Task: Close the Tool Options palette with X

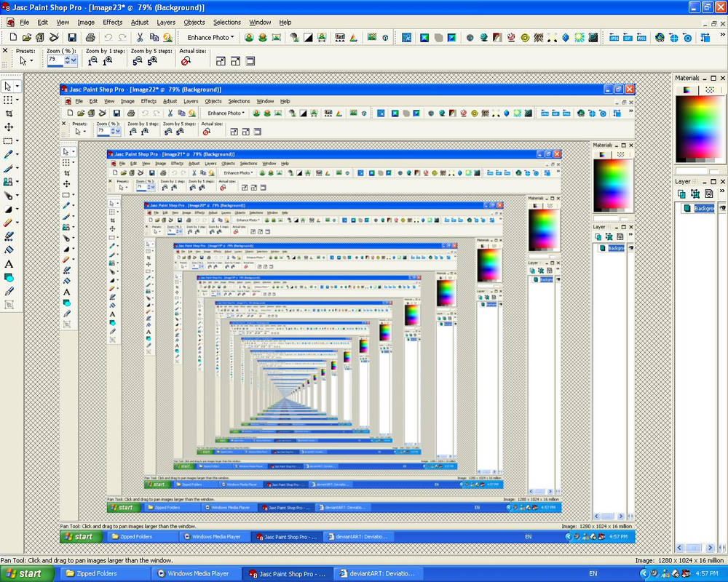Action: click(x=5, y=51)
